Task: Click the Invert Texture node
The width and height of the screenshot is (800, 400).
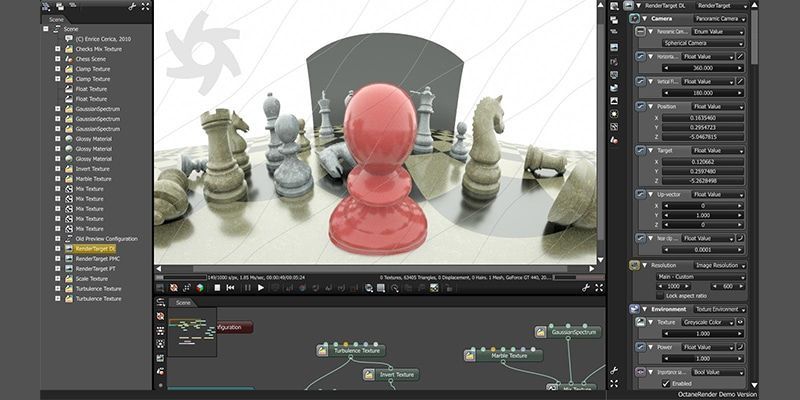Action: tap(395, 375)
